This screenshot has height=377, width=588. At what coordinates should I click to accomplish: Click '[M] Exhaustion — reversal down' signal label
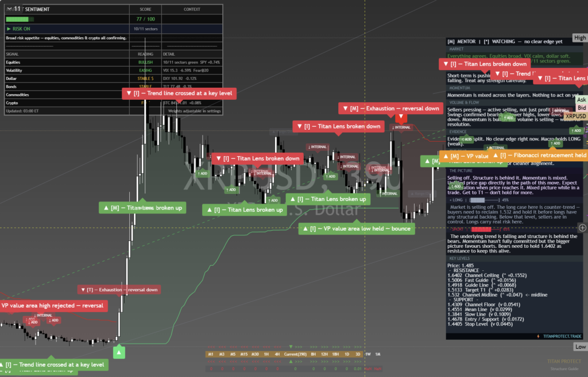tap(390, 108)
